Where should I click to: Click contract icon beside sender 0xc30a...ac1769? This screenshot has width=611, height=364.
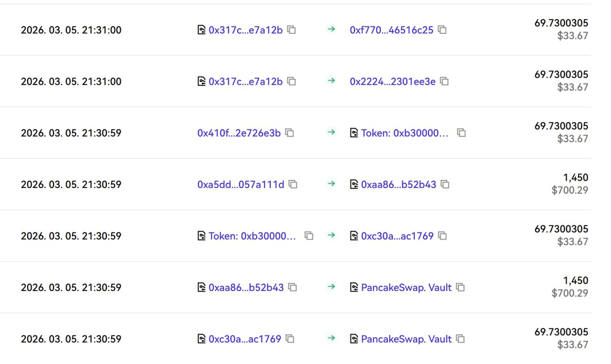click(x=201, y=339)
